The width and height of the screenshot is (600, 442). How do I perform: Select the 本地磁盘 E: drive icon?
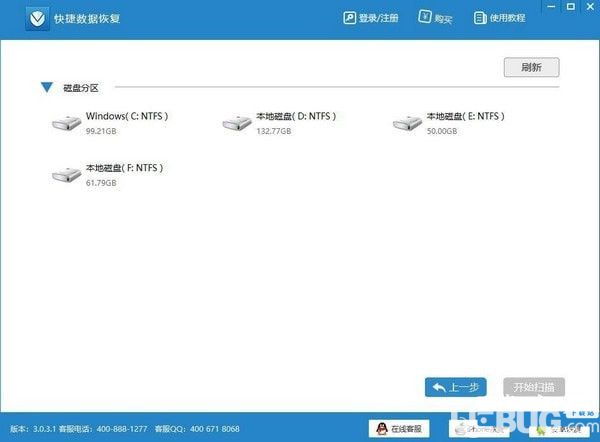tap(407, 123)
